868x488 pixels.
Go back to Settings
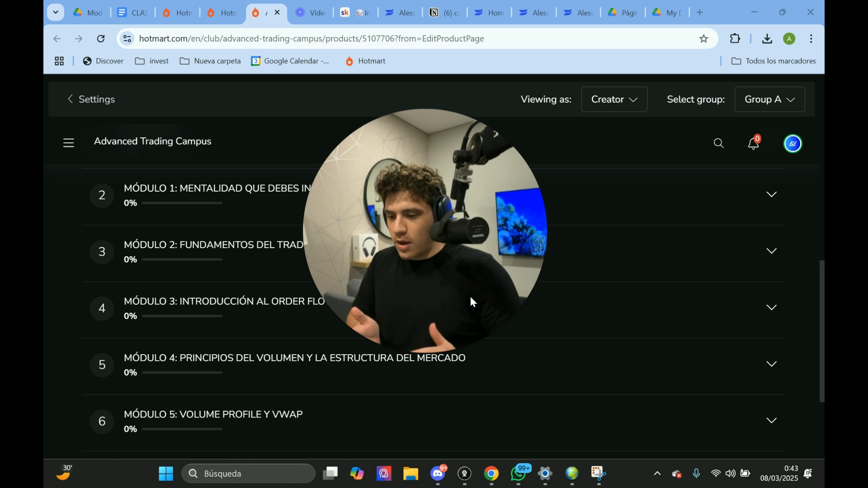[x=91, y=99]
